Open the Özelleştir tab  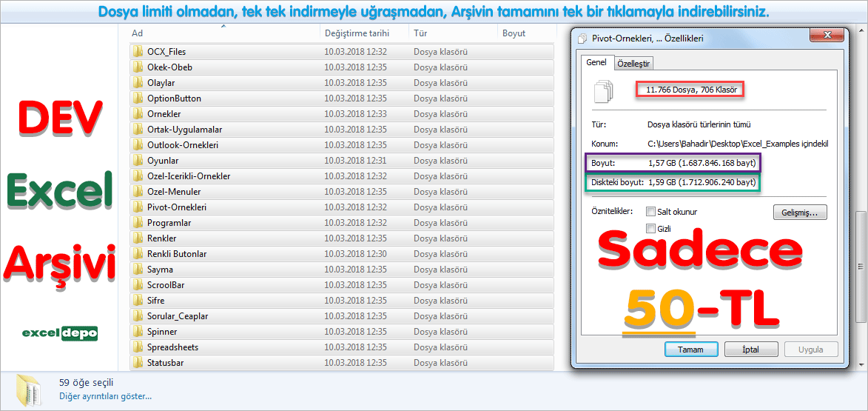click(633, 64)
